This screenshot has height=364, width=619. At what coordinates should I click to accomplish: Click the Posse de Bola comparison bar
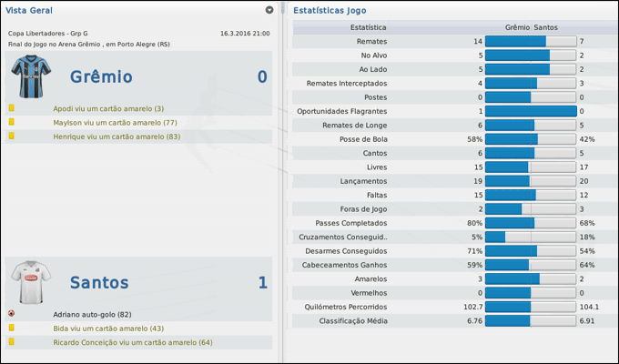click(531, 139)
